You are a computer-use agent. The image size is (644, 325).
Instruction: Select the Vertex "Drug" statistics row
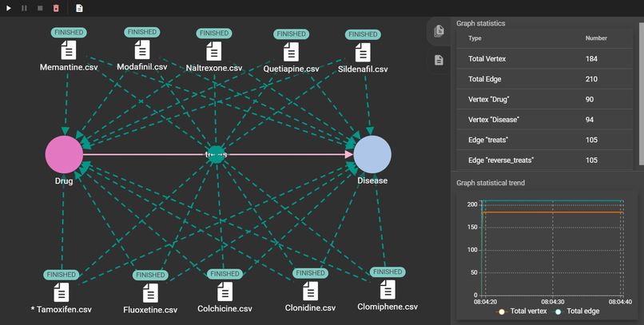[545, 99]
